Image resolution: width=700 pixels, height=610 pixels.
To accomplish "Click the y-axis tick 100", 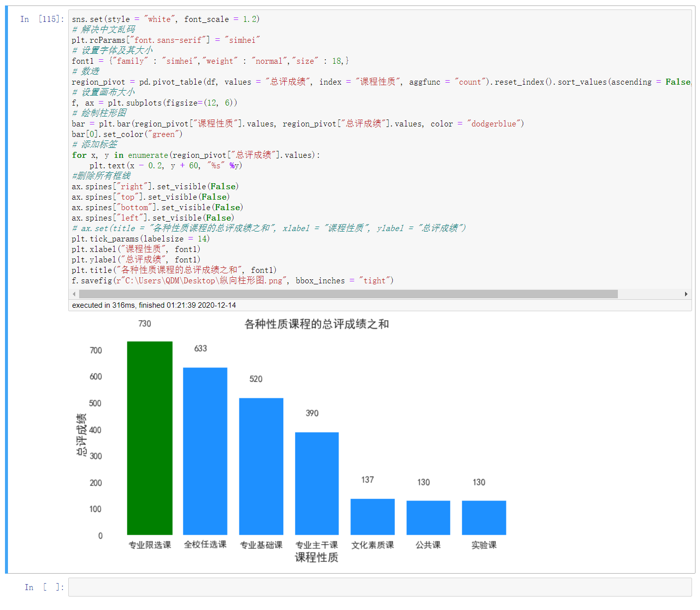I will click(96, 509).
